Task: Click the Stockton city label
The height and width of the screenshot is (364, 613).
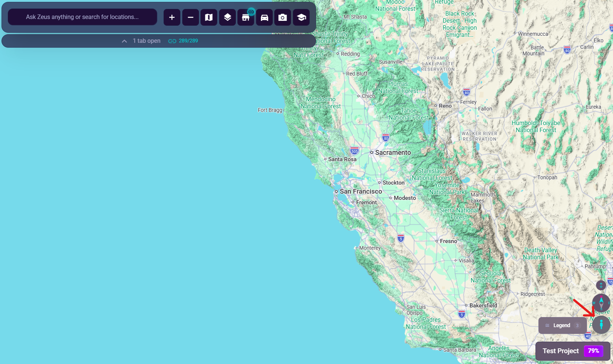Action: 393,182
